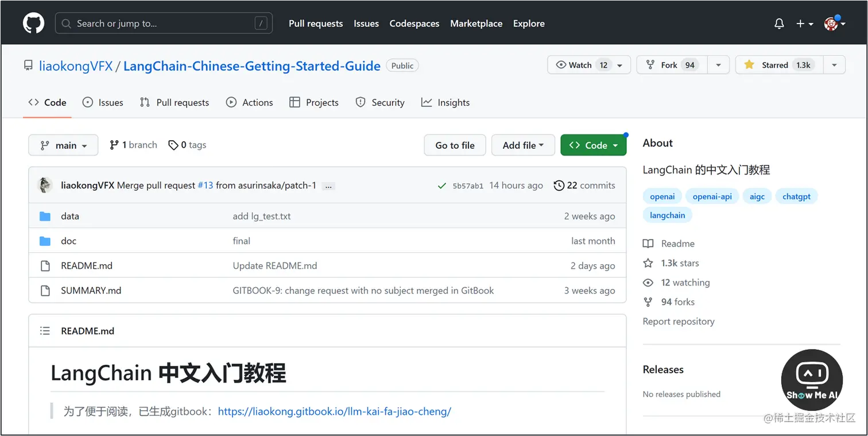This screenshot has width=868, height=436.
Task: Switch to the repository Pull requests tab
Action: [175, 102]
